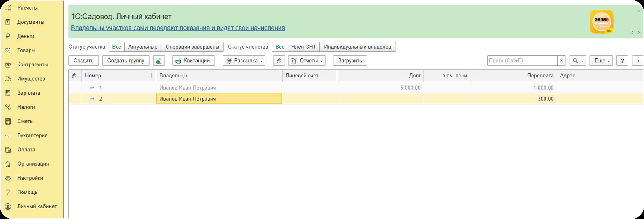
Task: Sort by the Номер column header
Action: (x=119, y=76)
